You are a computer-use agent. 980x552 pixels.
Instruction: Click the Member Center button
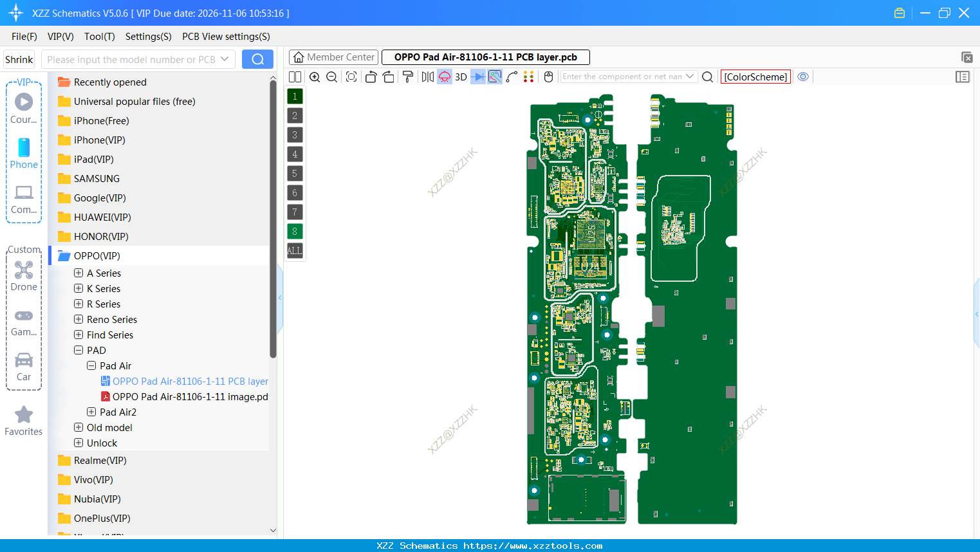(333, 57)
